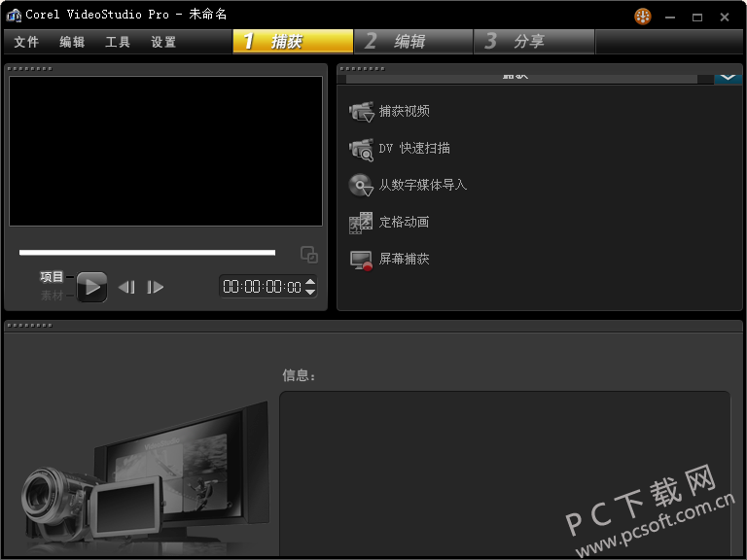
Task: Switch preview mode to 项目
Action: point(52,277)
